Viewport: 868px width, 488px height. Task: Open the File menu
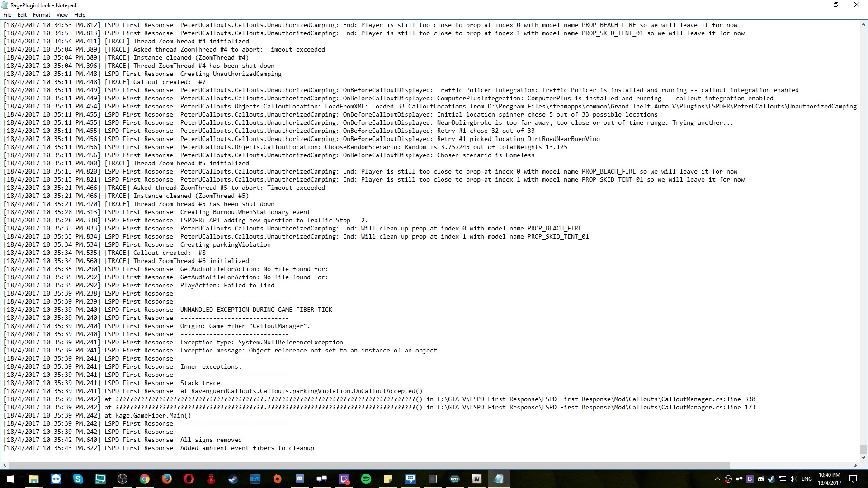(x=7, y=15)
